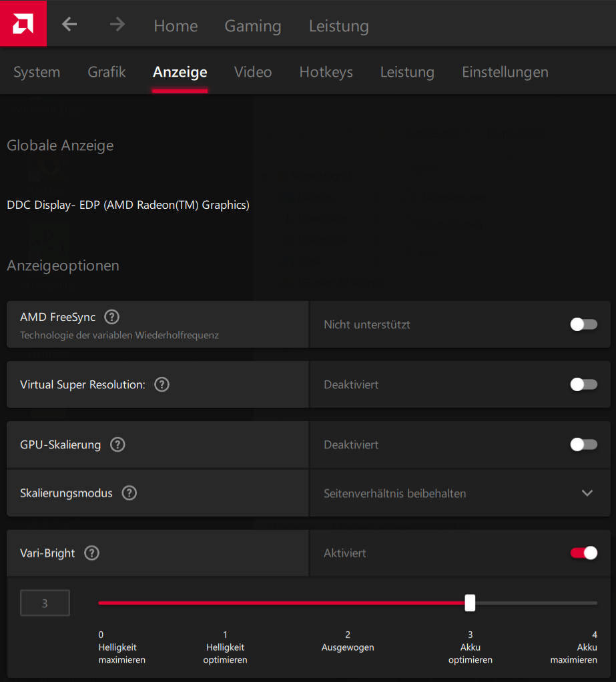Toggle the AMD FreeSync switch
The image size is (616, 682).
point(583,324)
